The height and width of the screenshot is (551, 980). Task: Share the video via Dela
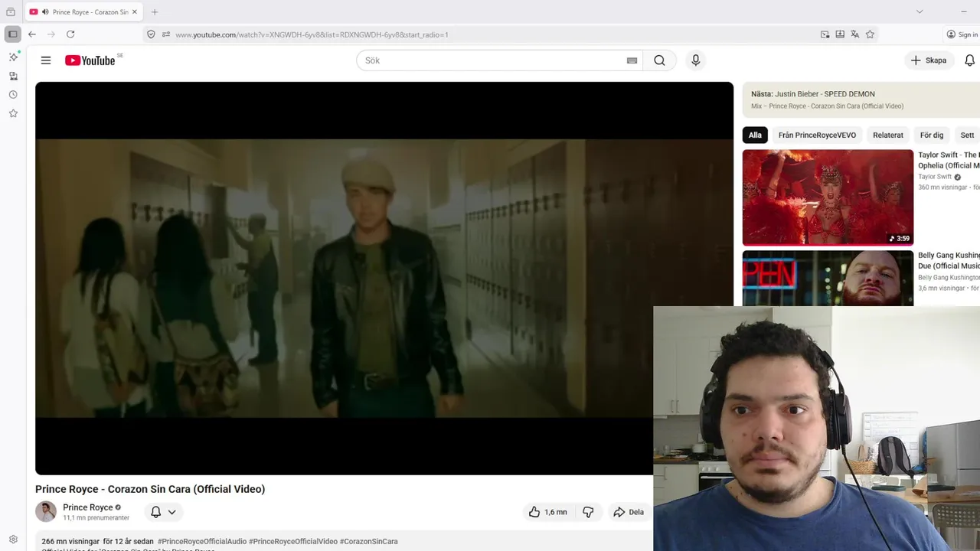[x=629, y=512]
